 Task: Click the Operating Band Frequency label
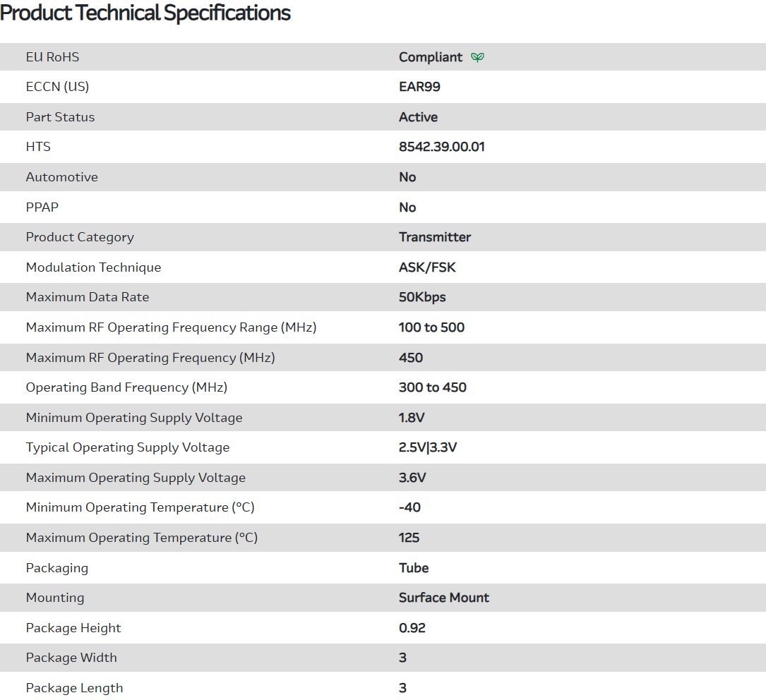click(126, 387)
